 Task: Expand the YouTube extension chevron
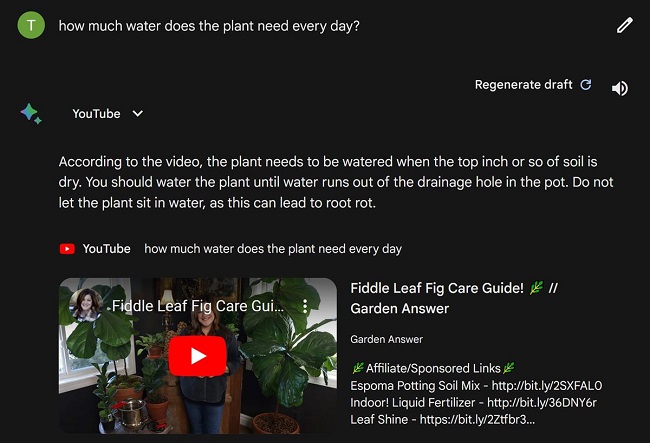[x=138, y=114]
